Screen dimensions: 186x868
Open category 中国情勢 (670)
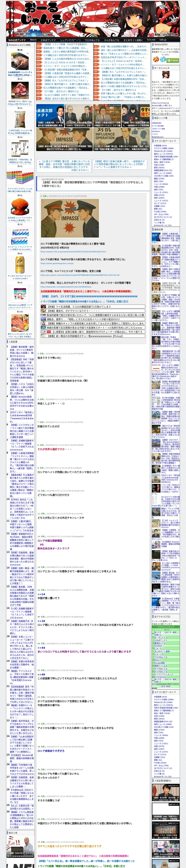point(160,146)
